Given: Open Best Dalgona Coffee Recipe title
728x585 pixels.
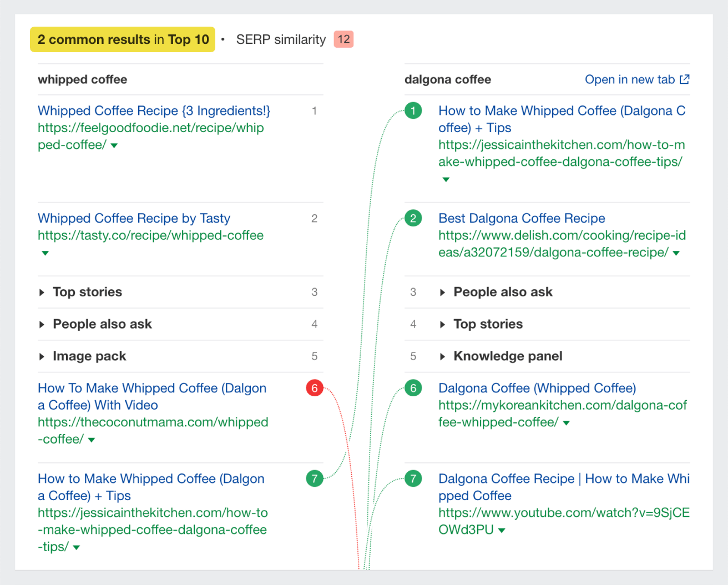Looking at the screenshot, I should [522, 218].
